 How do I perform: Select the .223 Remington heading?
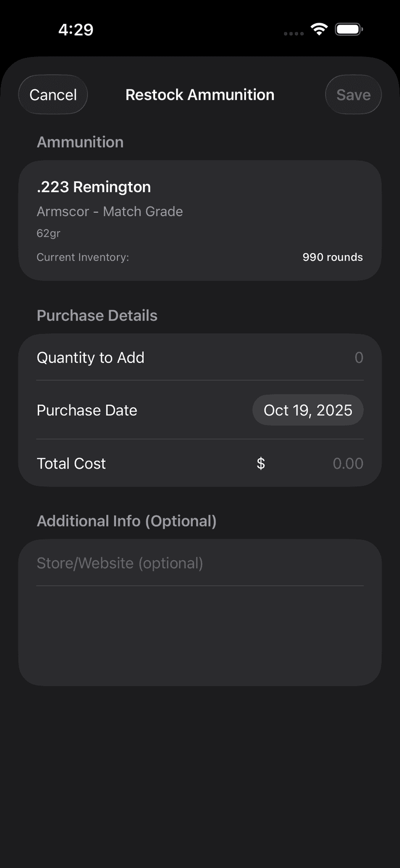pos(94,187)
